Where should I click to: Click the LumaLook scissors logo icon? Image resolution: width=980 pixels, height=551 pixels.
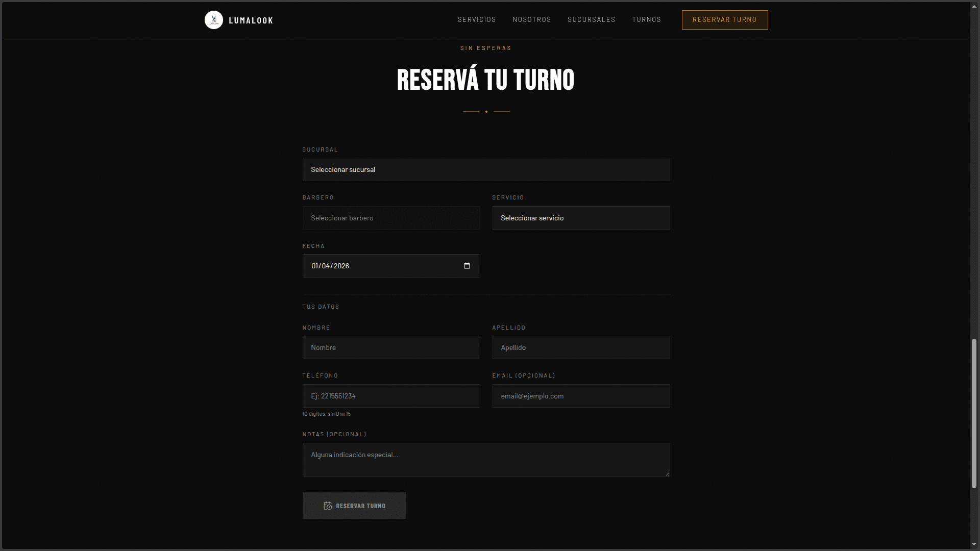[x=214, y=20]
